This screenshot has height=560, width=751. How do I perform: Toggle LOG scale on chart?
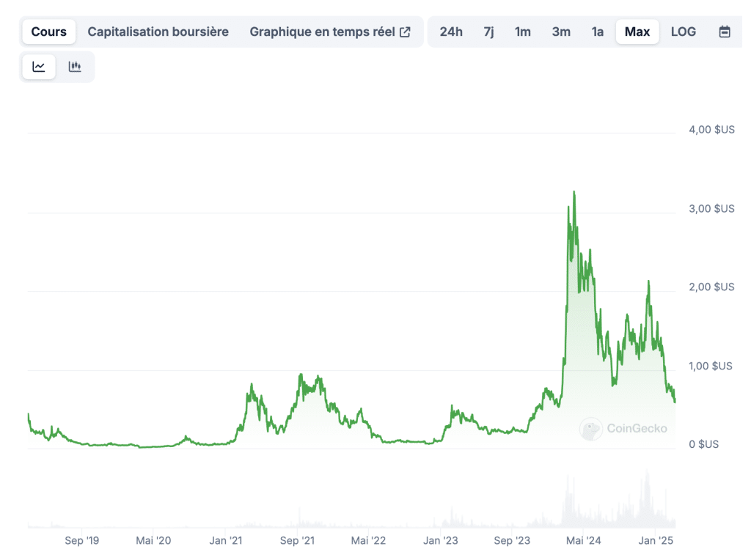pyautogui.click(x=684, y=32)
